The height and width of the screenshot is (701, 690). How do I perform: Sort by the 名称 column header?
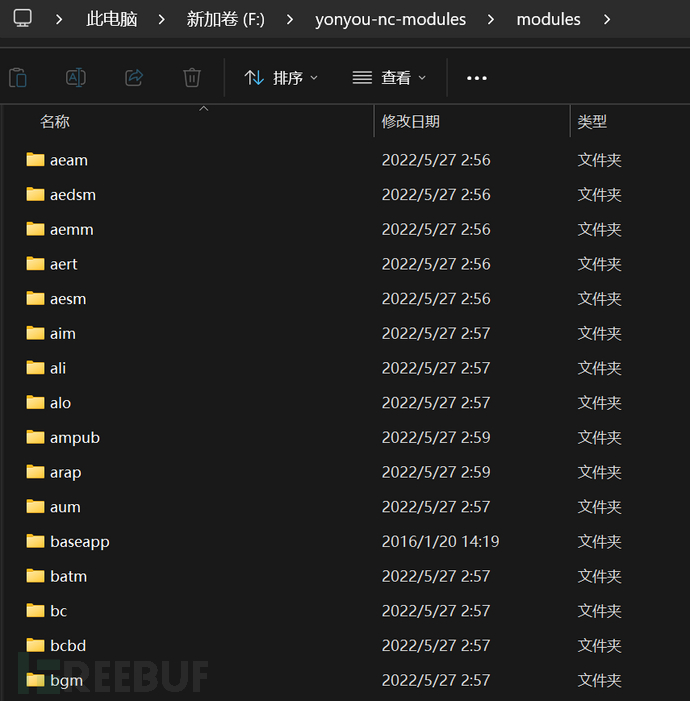(x=55, y=122)
